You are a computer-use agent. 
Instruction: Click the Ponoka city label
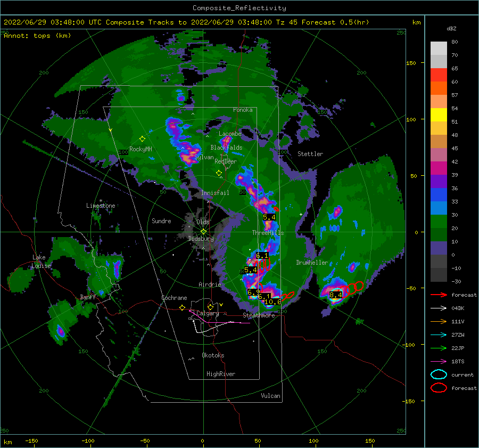[x=243, y=110]
